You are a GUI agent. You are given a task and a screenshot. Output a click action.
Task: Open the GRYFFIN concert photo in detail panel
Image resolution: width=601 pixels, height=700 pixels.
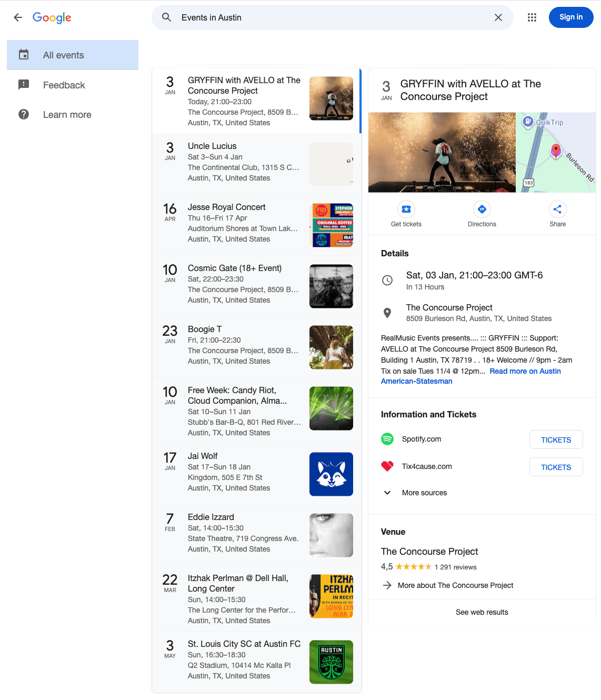[442, 152]
